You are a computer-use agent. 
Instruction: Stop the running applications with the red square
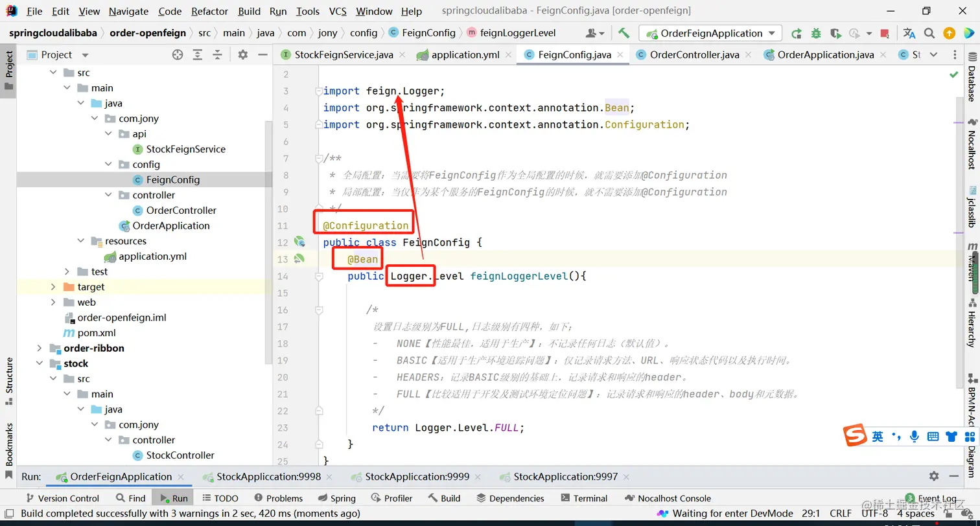pyautogui.click(x=885, y=33)
